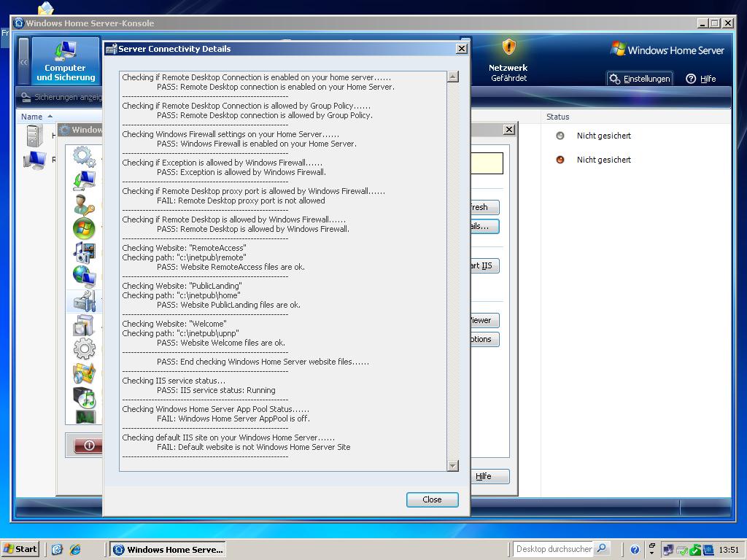Select the add-ins box icon in settings
Screen dimensions: 747x560
pos(85,325)
